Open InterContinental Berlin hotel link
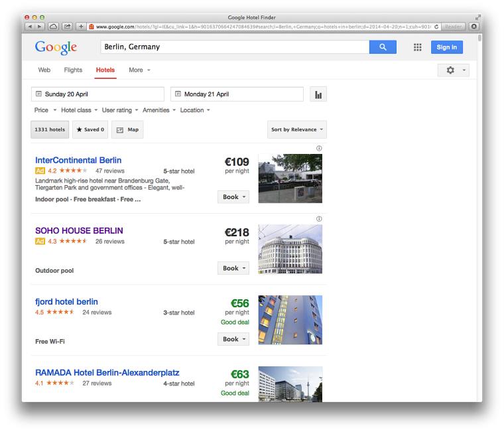 click(78, 160)
